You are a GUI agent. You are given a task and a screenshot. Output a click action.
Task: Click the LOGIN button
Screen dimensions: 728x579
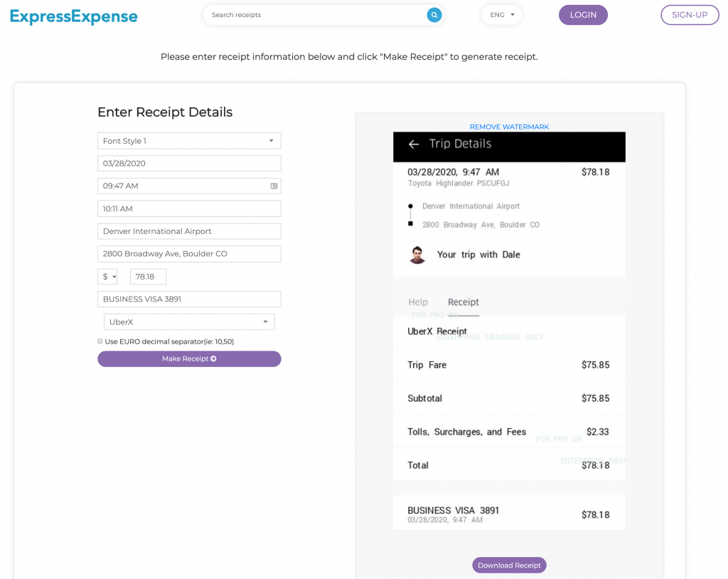pyautogui.click(x=583, y=14)
